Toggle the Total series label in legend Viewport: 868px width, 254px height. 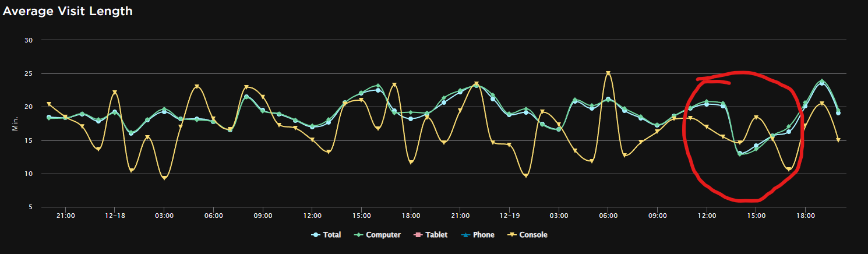pos(331,235)
